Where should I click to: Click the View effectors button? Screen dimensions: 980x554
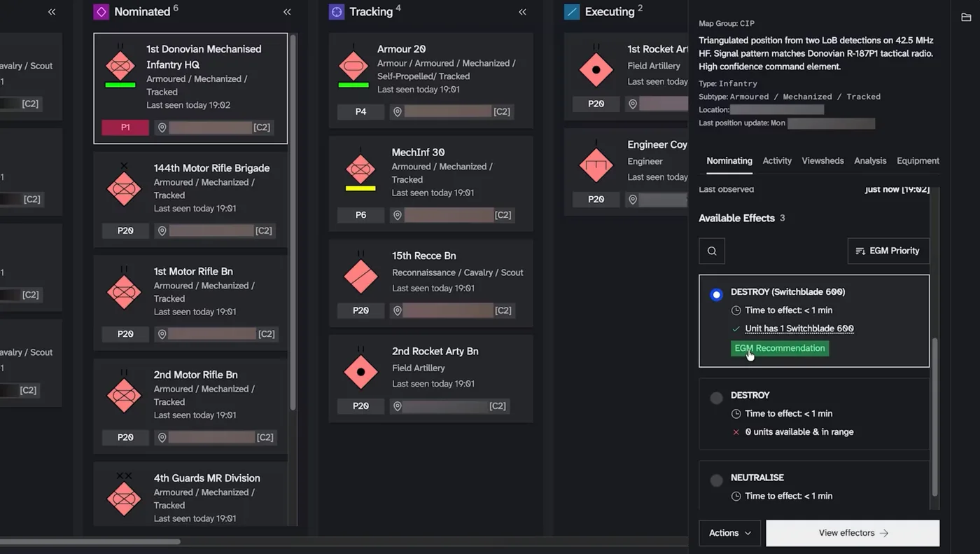click(853, 533)
